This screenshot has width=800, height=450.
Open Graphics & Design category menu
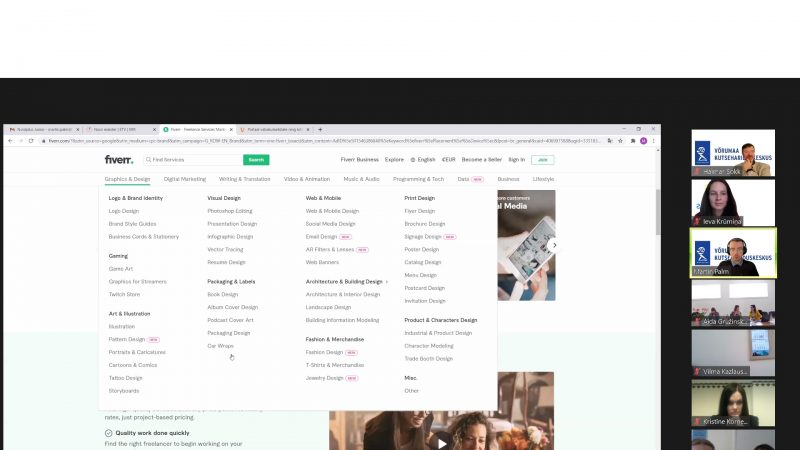pos(127,179)
